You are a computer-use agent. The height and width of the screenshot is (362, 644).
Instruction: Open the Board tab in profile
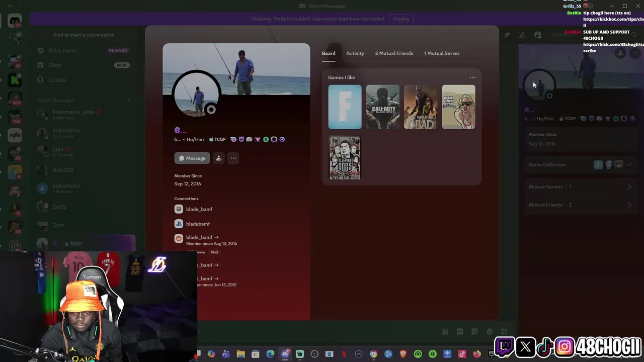(329, 53)
